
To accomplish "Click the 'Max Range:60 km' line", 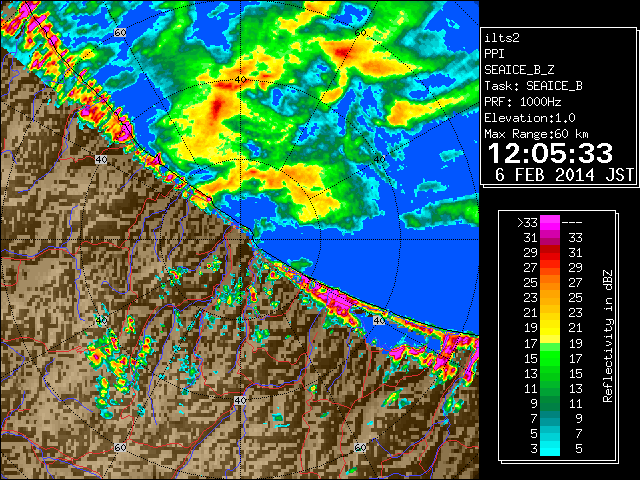I will tap(537, 134).
